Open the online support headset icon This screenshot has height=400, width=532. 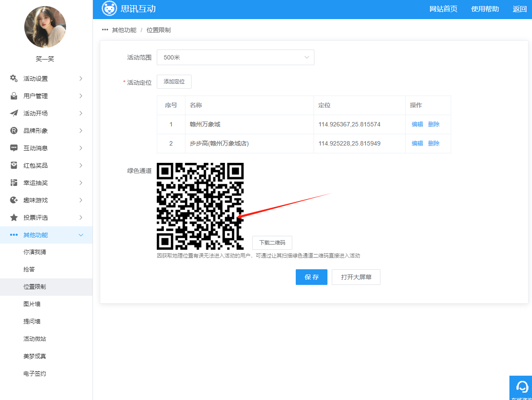point(522,386)
